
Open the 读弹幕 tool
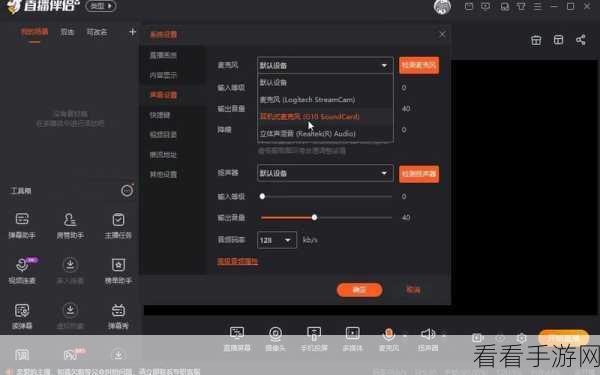22,316
